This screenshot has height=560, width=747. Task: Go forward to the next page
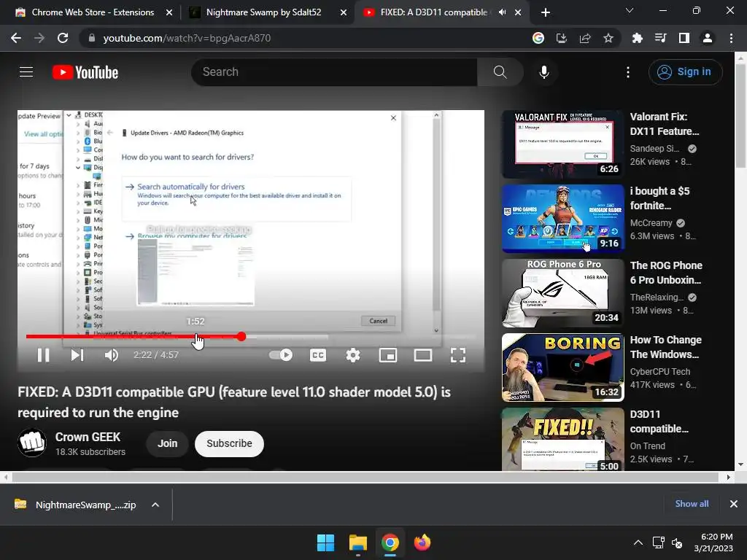click(39, 38)
